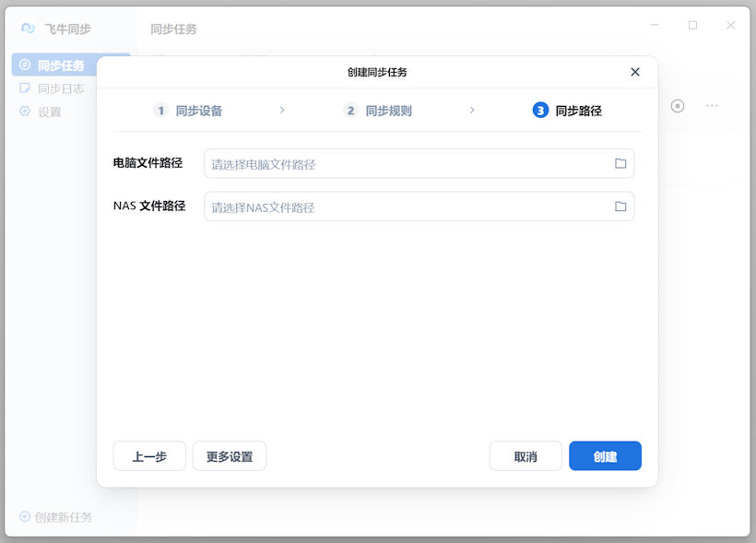Open 更多设置 in the dialog
Viewport: 756px width, 543px height.
(x=229, y=455)
